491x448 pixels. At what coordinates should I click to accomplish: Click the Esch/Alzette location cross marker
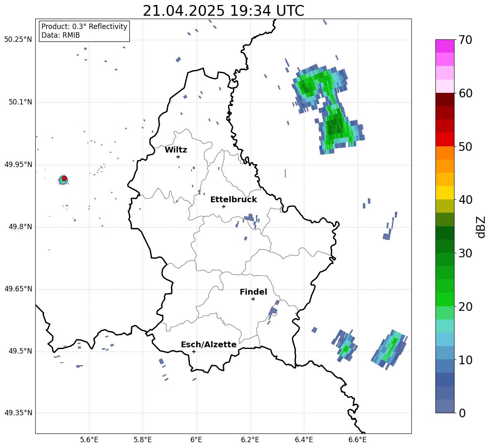click(194, 351)
